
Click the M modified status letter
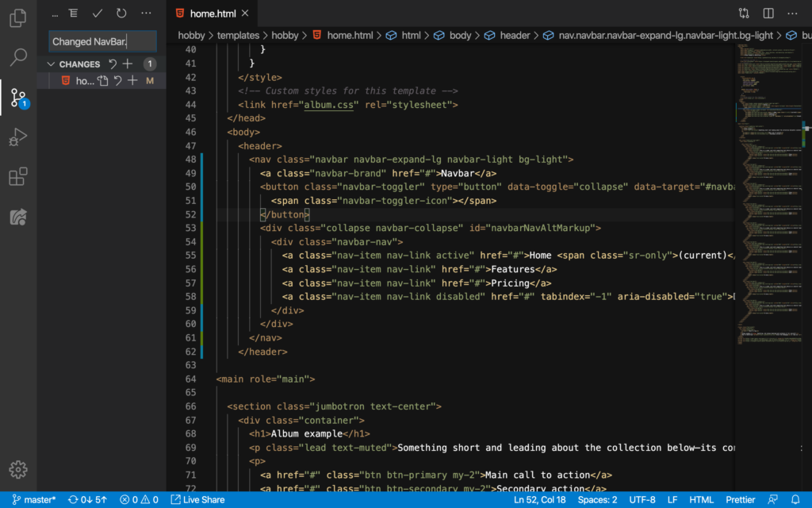point(150,81)
